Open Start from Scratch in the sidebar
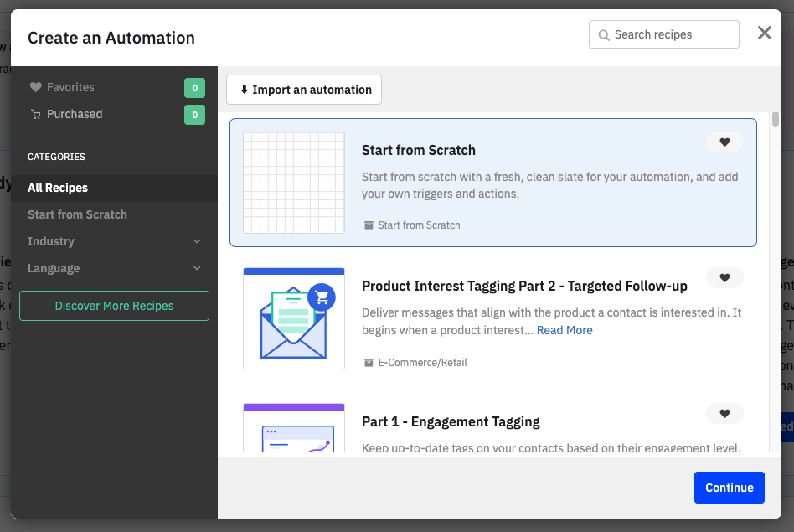The image size is (794, 532). pos(77,214)
